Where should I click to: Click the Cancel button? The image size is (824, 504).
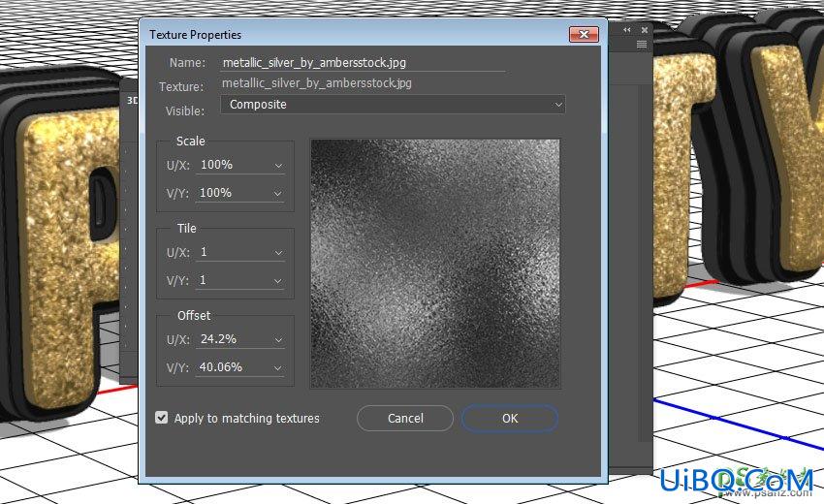[405, 419]
